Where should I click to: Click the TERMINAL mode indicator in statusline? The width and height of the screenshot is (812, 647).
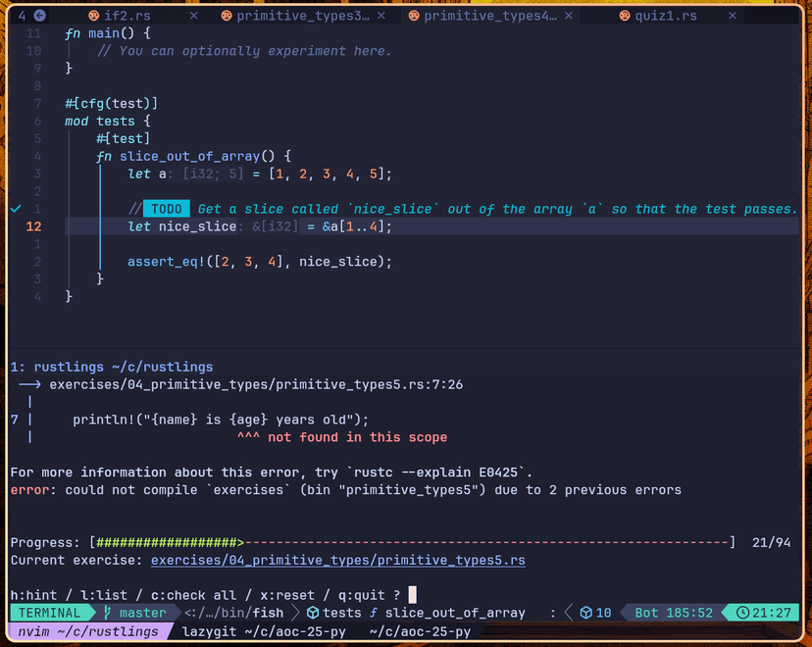(49, 613)
